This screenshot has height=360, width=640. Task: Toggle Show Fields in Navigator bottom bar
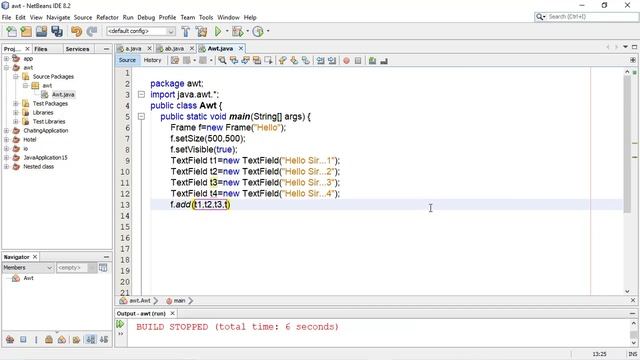[23, 339]
